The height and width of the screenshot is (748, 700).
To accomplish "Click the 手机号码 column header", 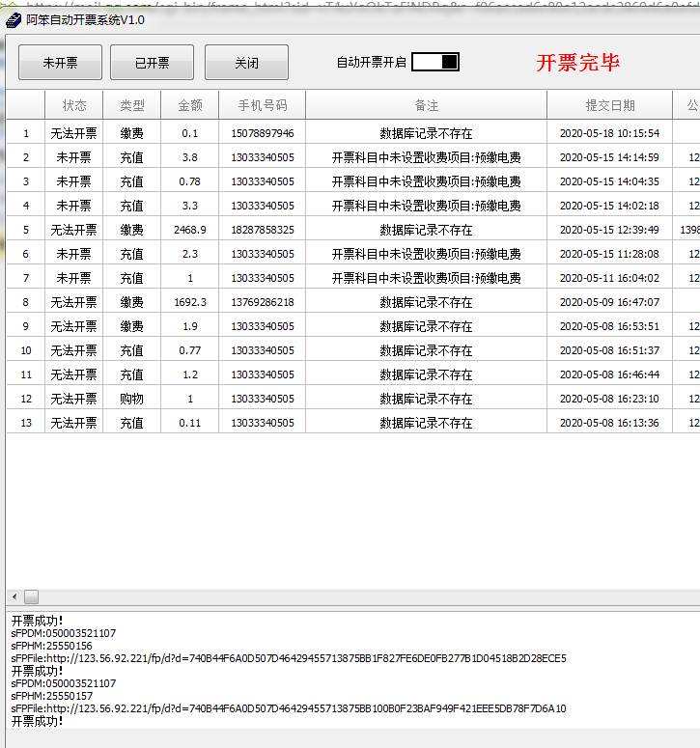I will pos(262,105).
